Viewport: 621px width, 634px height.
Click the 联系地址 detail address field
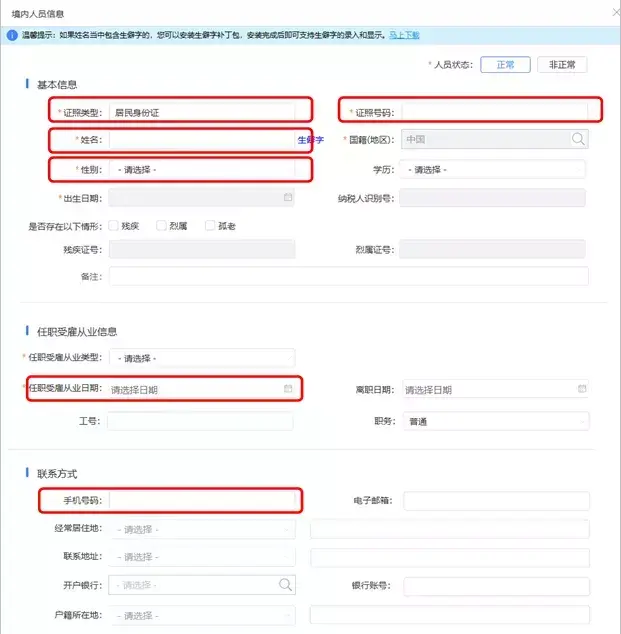click(450, 557)
